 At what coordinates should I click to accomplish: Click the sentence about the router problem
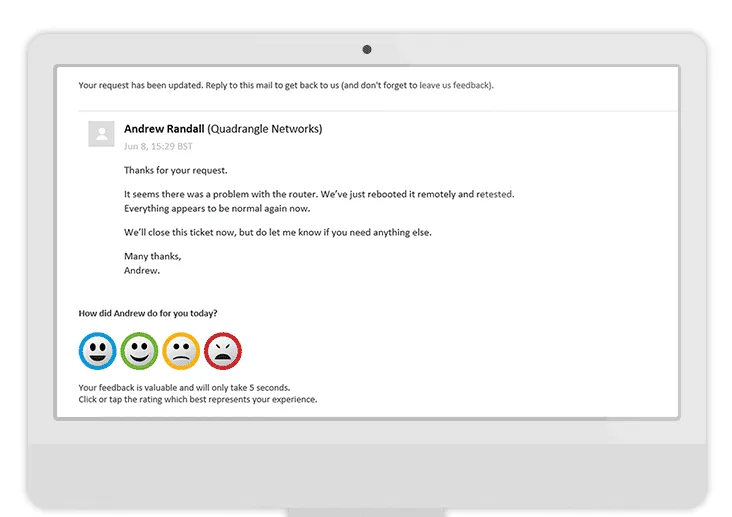click(319, 194)
